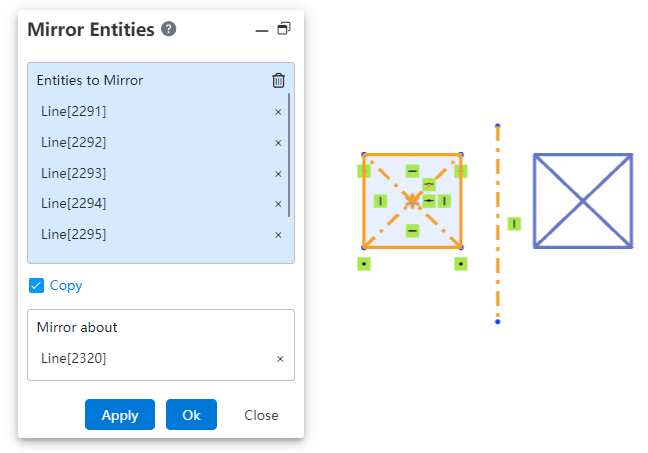Remove Line[2291] from the entities list
648x453 pixels.
coord(278,112)
